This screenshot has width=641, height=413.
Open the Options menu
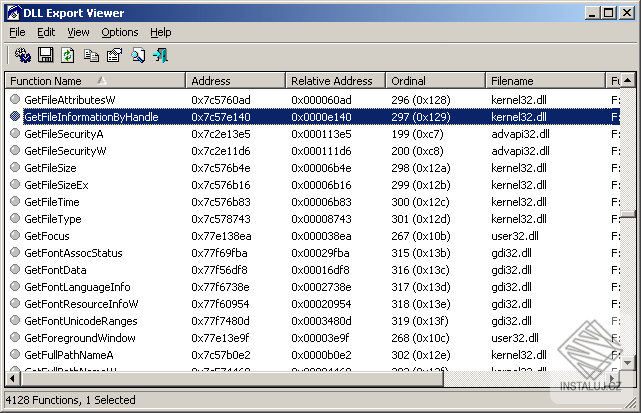click(120, 32)
